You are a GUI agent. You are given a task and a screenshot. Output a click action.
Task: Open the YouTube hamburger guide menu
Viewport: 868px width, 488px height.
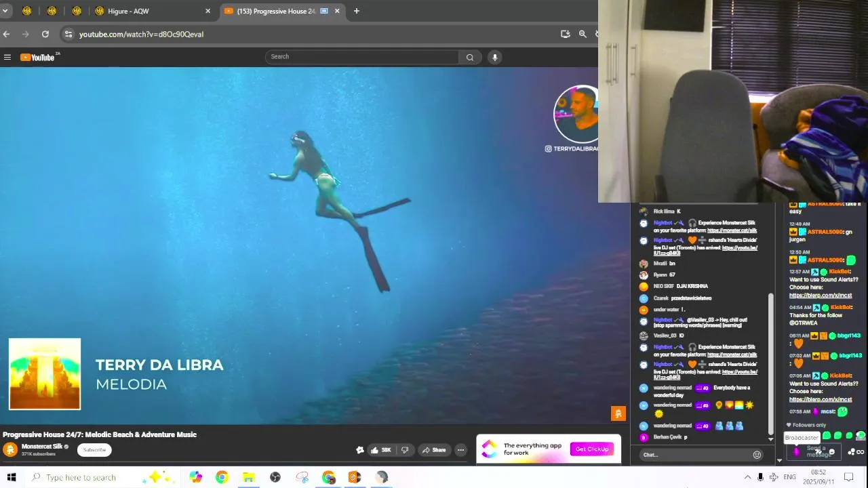coord(7,57)
